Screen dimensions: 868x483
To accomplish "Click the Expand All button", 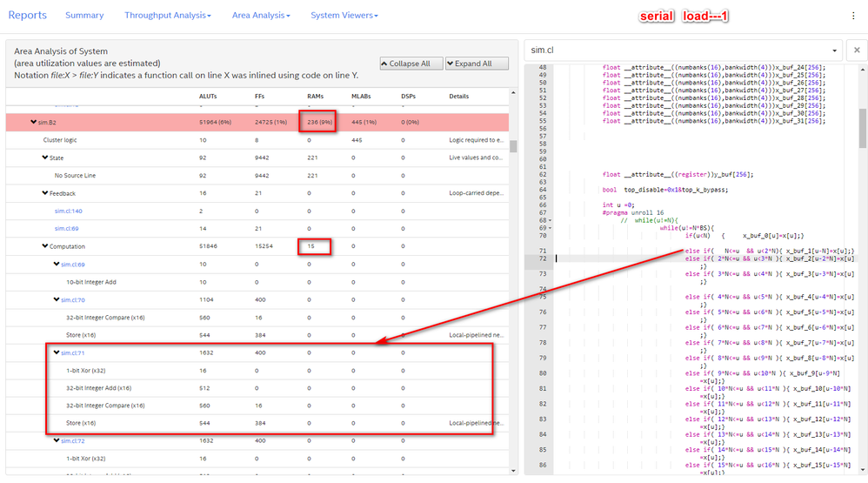I will [477, 64].
